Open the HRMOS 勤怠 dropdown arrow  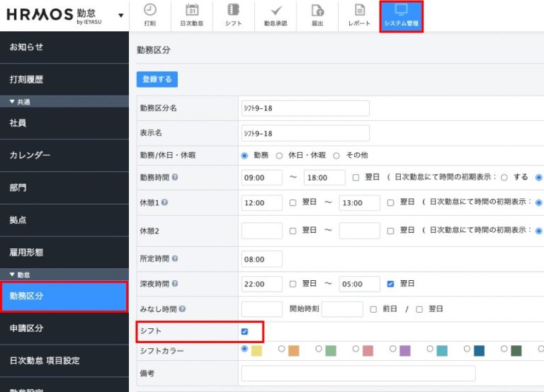pyautogui.click(x=121, y=16)
